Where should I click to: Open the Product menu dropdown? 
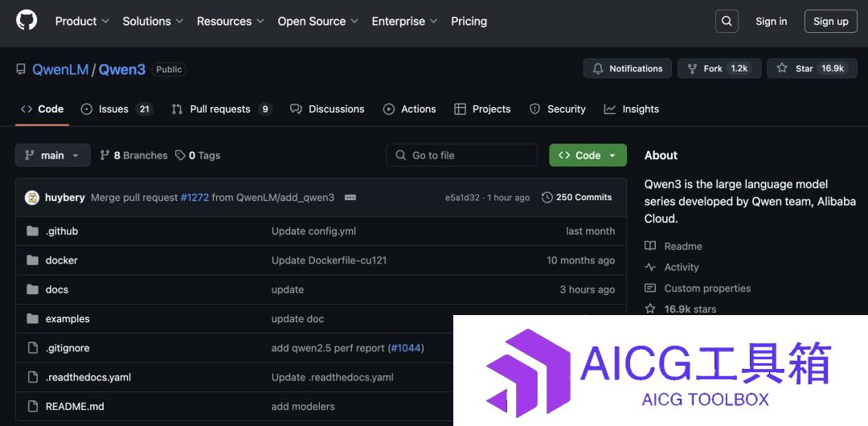(x=82, y=22)
